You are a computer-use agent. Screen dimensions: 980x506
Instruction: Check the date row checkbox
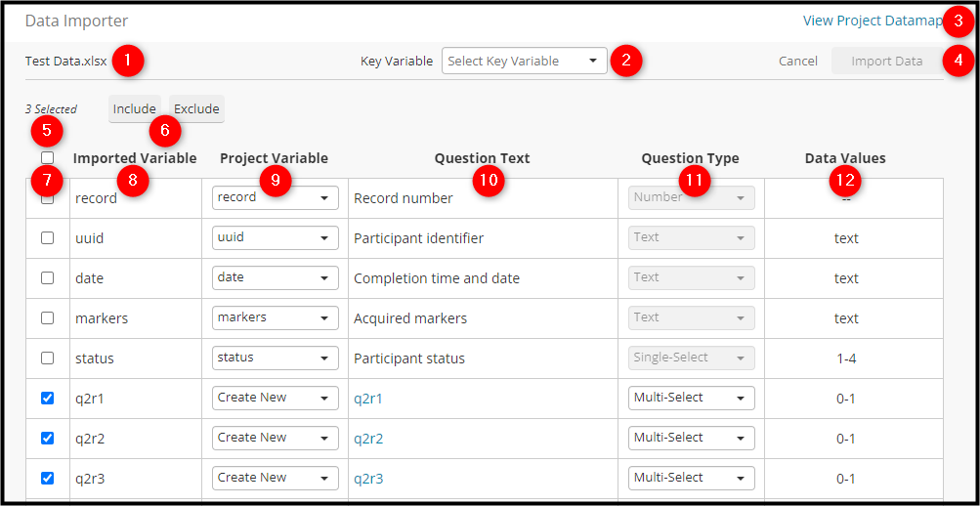coord(48,278)
